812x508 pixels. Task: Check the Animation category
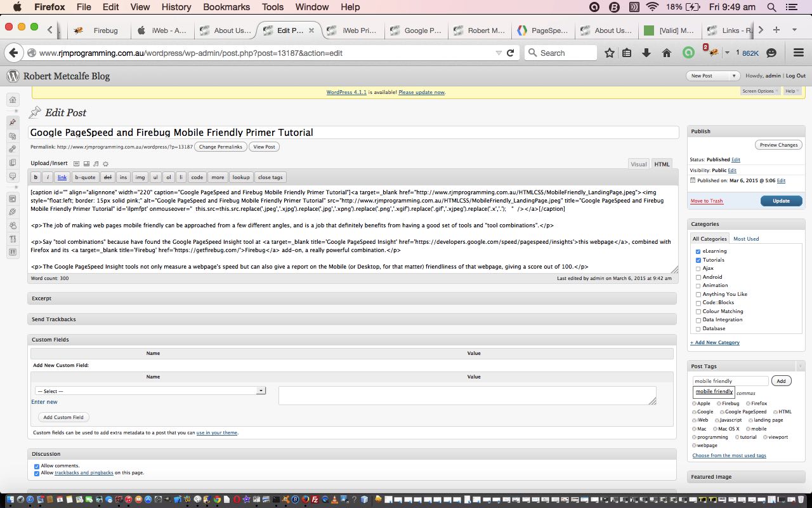(698, 286)
